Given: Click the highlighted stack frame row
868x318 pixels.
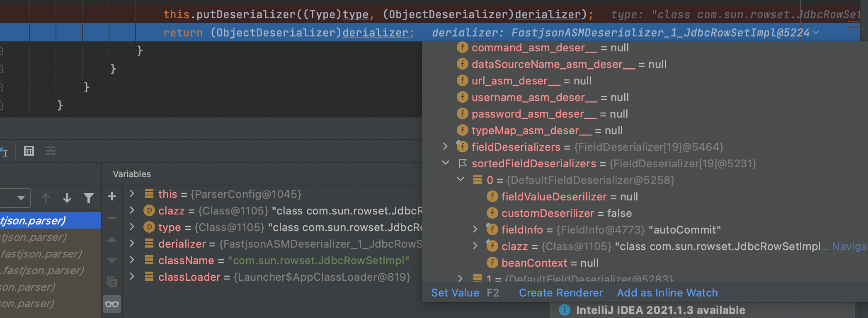Looking at the screenshot, I should [51, 220].
